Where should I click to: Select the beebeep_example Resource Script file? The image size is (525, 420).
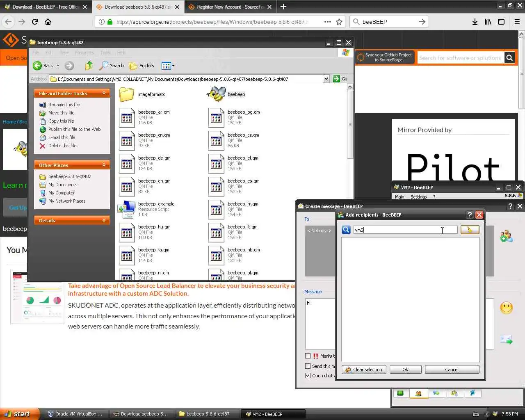[x=146, y=209]
